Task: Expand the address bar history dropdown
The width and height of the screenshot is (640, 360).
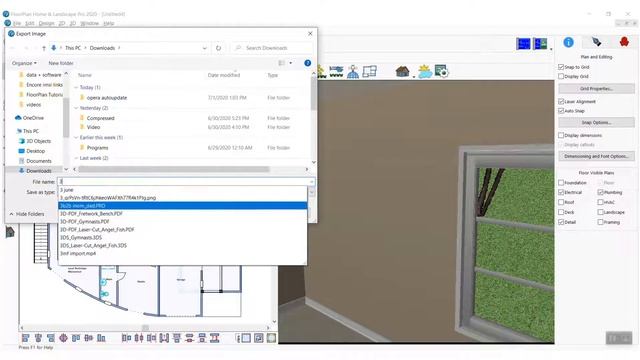Action: 204,48
